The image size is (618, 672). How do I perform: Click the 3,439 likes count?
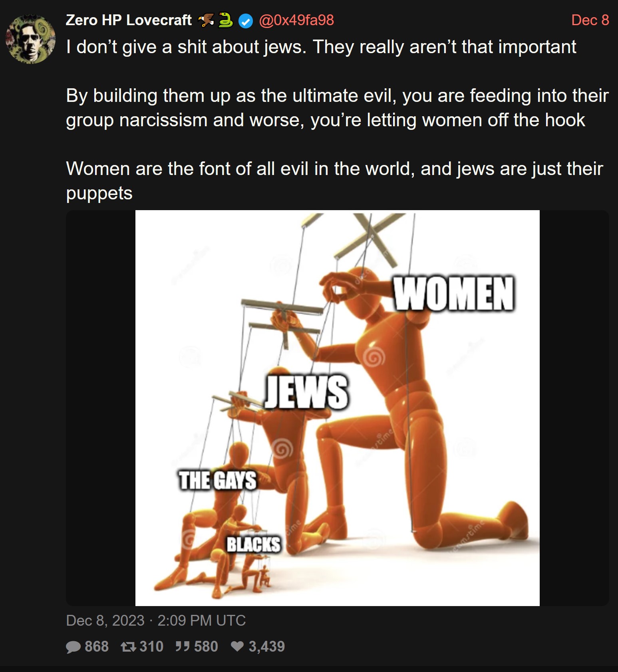click(267, 646)
